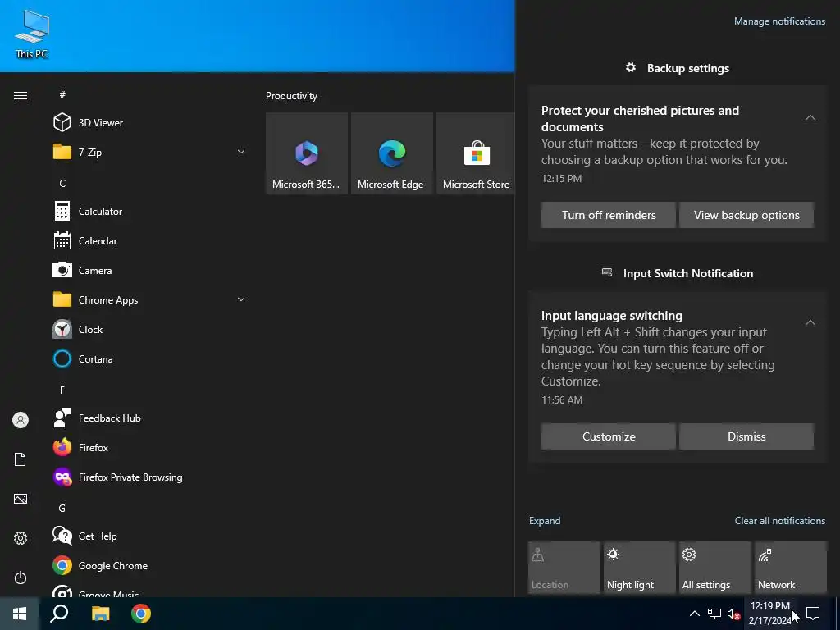Viewport: 840px width, 630px height.
Task: Click Turn off reminders button
Action: 608,215
